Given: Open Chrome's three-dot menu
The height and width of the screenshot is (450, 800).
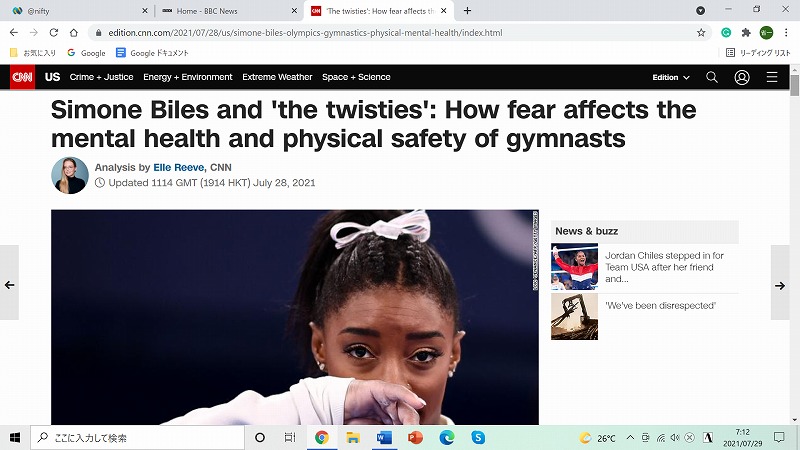Looking at the screenshot, I should [x=786, y=33].
